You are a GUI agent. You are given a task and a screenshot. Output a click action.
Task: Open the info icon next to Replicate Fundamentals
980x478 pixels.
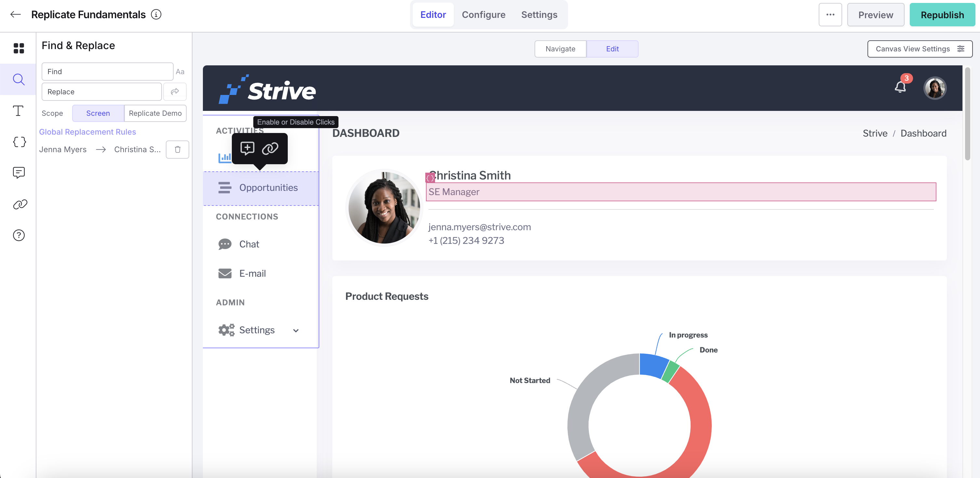pos(156,14)
